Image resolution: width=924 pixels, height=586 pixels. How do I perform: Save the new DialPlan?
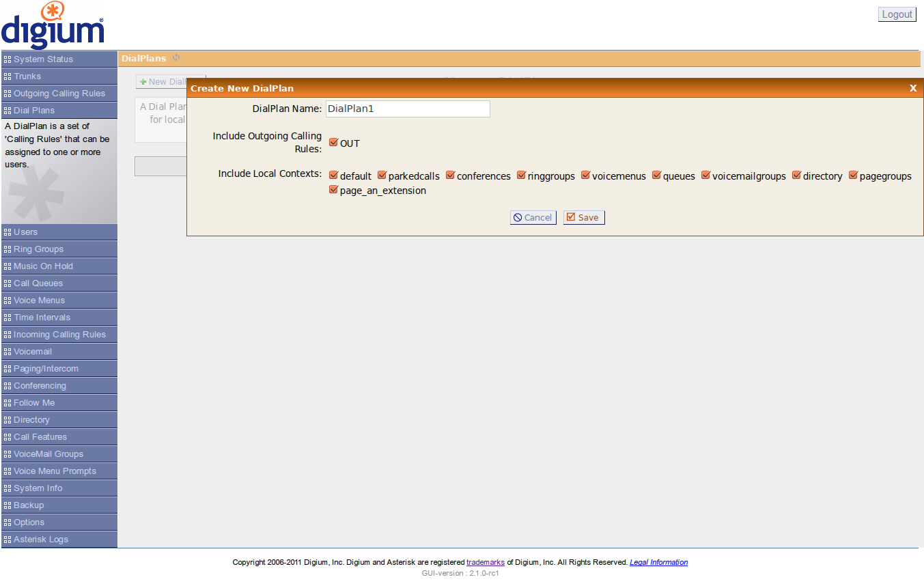583,217
